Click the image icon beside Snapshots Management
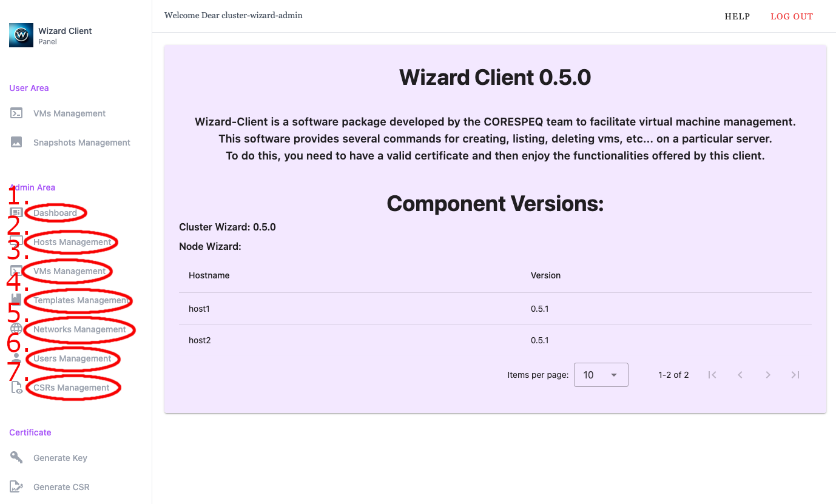Viewport: 836px width, 504px height. click(17, 143)
